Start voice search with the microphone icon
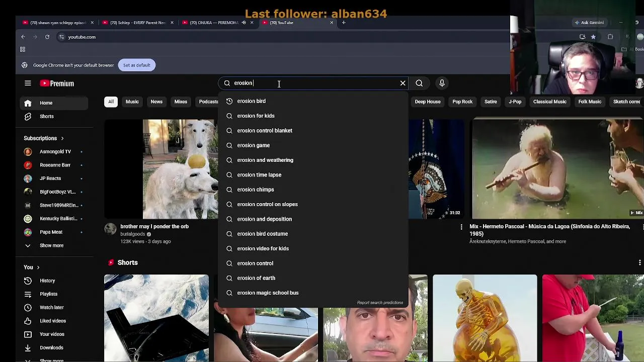Screen dimensions: 644x362 pos(442,83)
